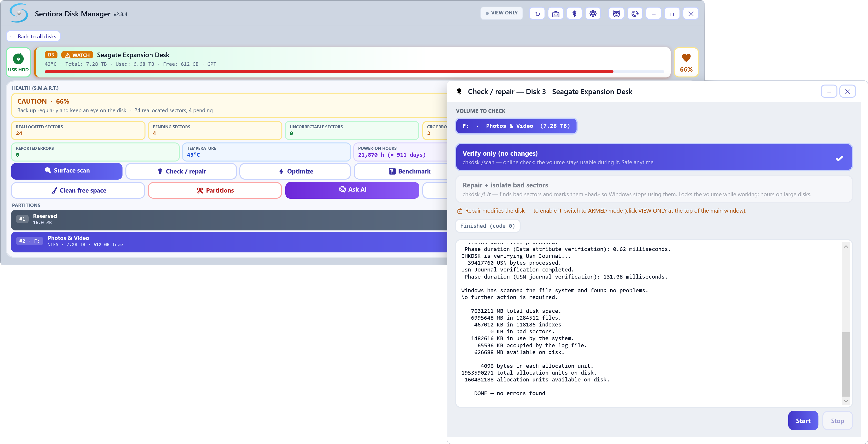The width and height of the screenshot is (868, 444).
Task: Open the toolbox icon in the title bar
Action: tap(556, 14)
